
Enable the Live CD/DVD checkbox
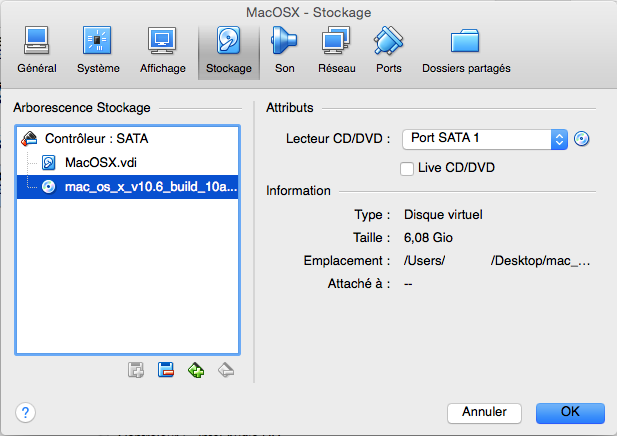click(x=406, y=168)
